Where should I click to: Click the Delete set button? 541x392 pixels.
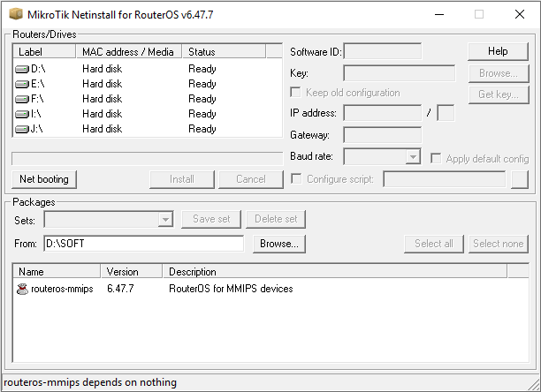276,219
